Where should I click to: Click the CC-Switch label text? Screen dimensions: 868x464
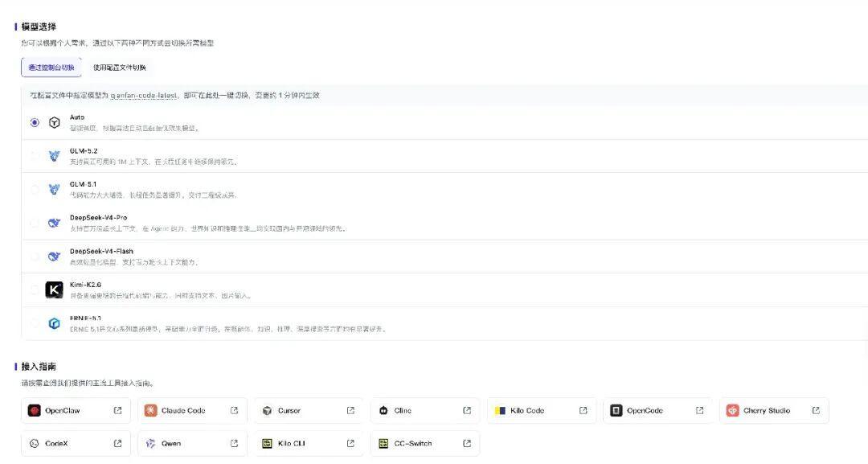point(413,444)
